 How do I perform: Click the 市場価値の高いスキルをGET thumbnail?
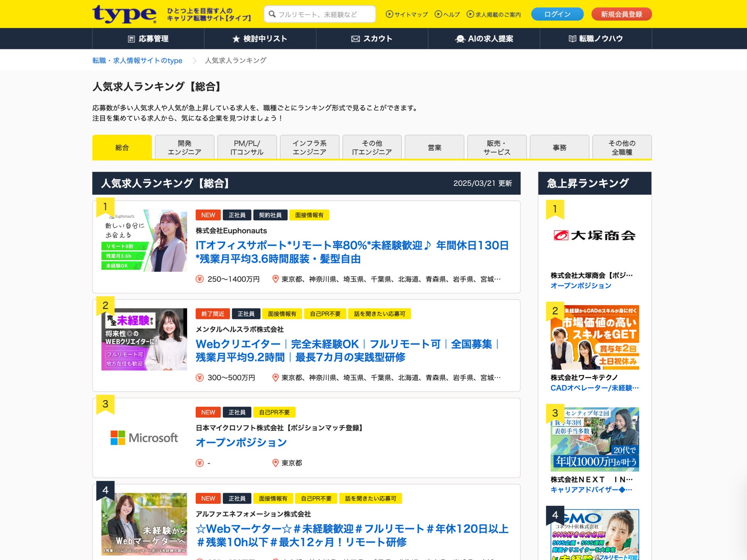point(595,337)
